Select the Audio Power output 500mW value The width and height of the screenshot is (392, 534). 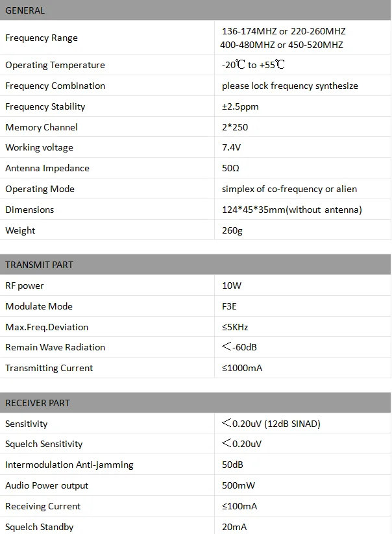tap(238, 485)
